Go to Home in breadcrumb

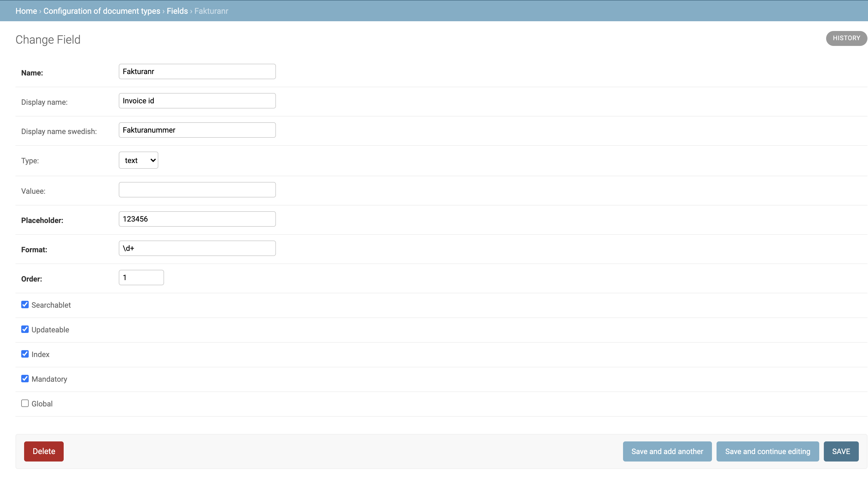click(x=26, y=11)
